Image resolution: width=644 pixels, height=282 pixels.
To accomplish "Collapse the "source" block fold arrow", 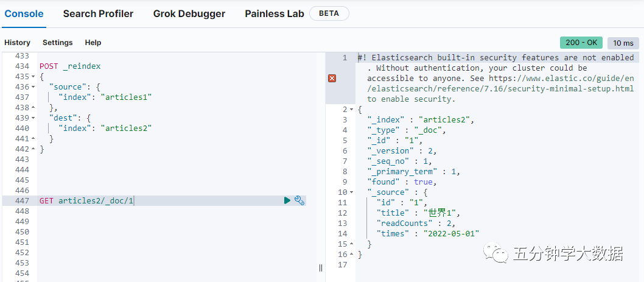I will tap(33, 87).
